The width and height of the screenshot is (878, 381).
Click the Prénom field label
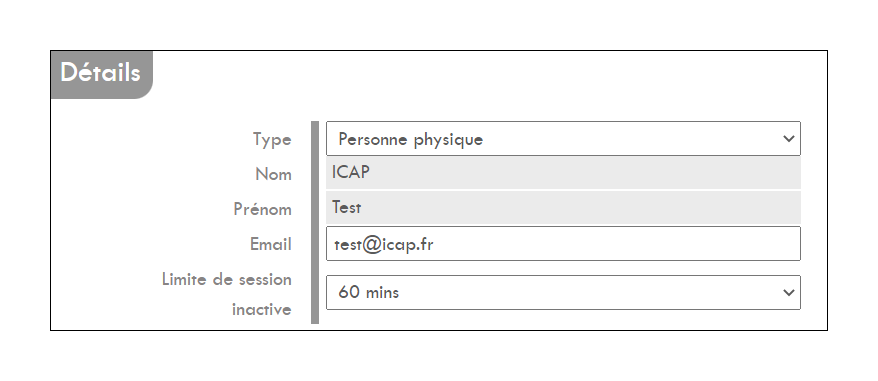point(263,210)
